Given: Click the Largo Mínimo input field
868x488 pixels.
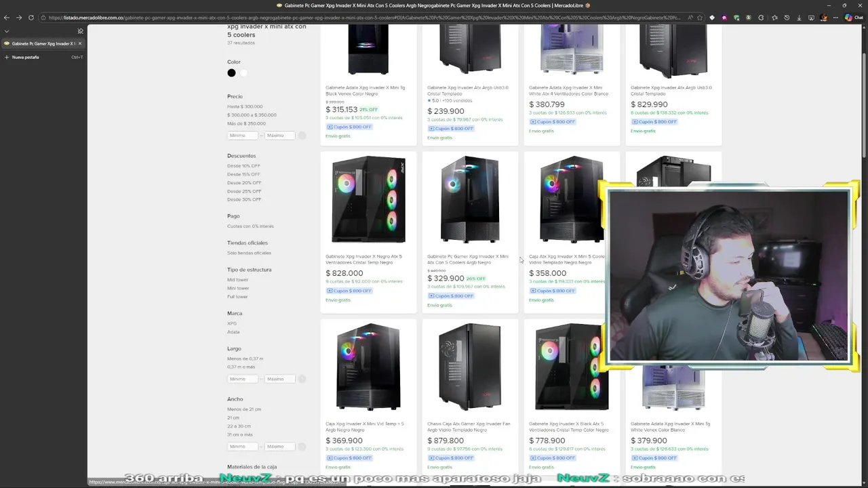Looking at the screenshot, I should pos(242,379).
